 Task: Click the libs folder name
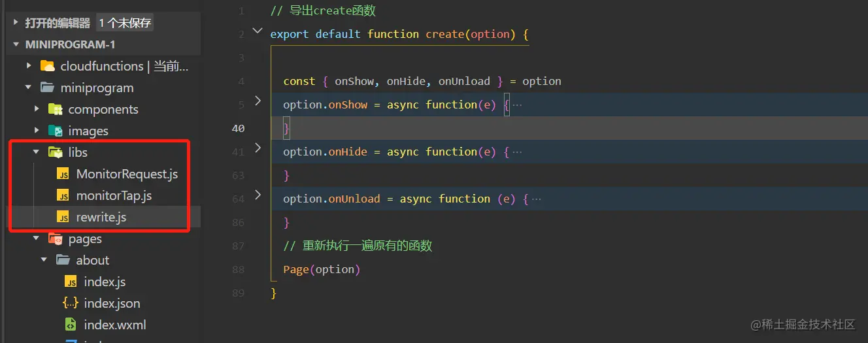click(x=78, y=152)
